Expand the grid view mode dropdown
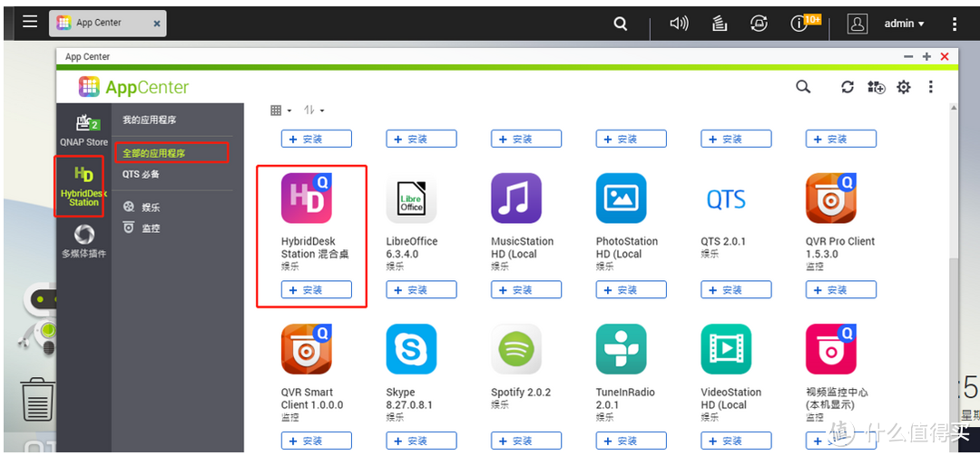The height and width of the screenshot is (456, 980). [x=280, y=111]
